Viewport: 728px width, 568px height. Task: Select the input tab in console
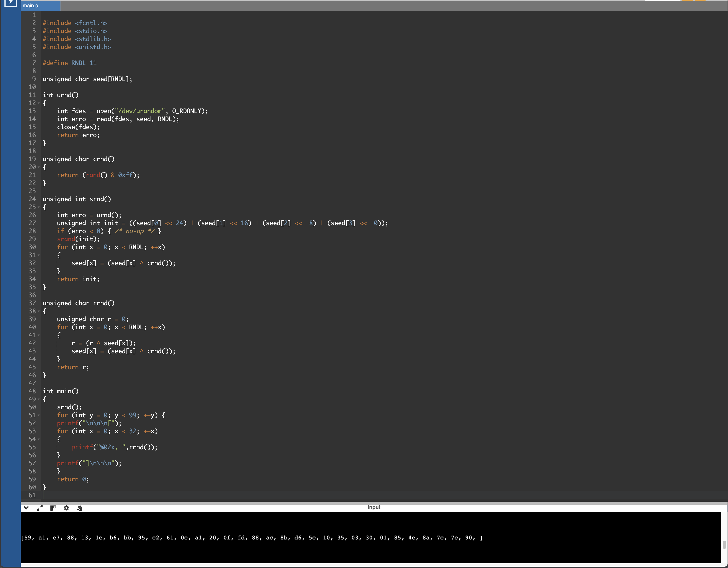(x=374, y=507)
